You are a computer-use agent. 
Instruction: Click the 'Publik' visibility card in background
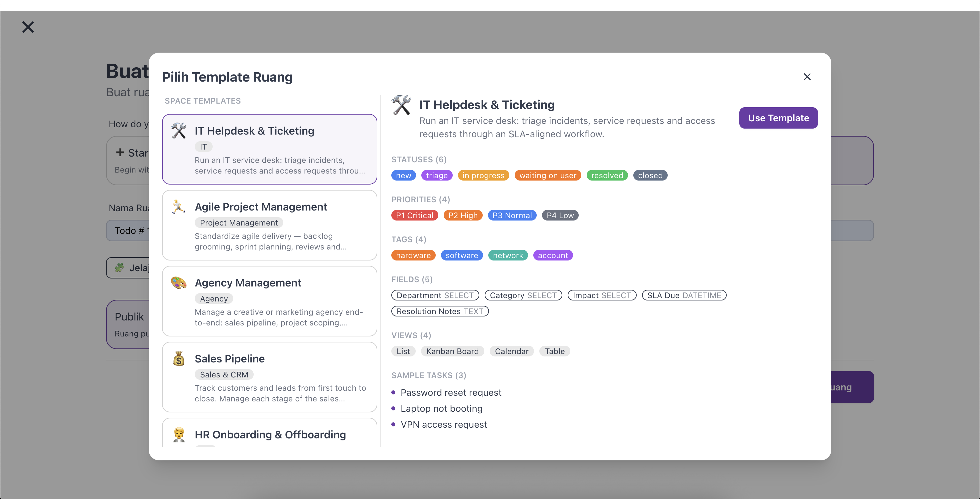(128, 324)
